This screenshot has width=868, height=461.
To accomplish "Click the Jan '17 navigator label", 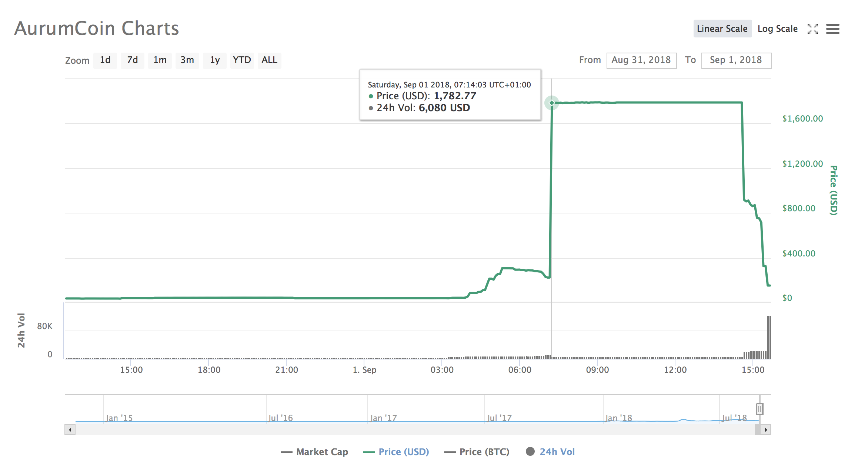I will click(x=383, y=418).
